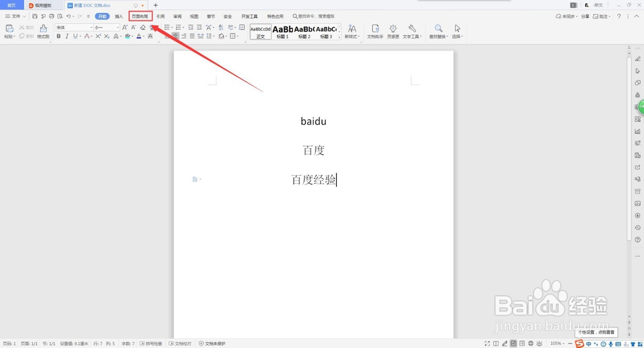This screenshot has width=644, height=348.
Task: Open the 页面布局 ribbon tab
Action: [140, 17]
